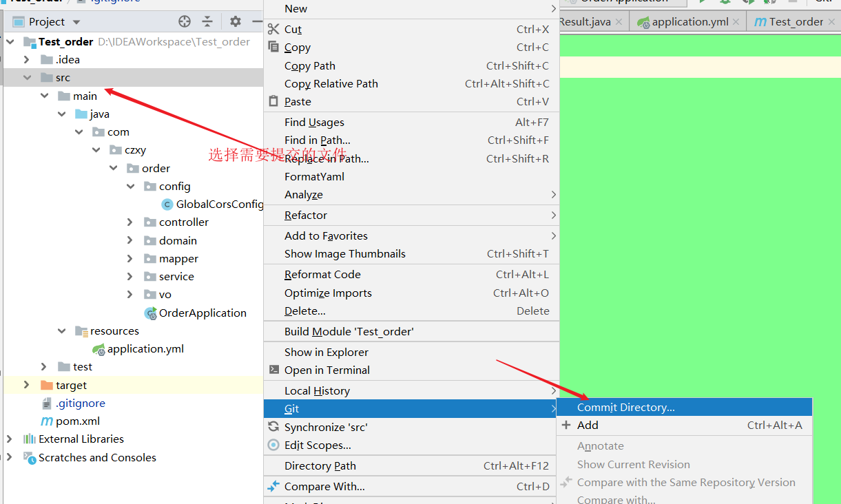Click the Edit Scopes circle icon
The image size is (841, 504).
(273, 445)
